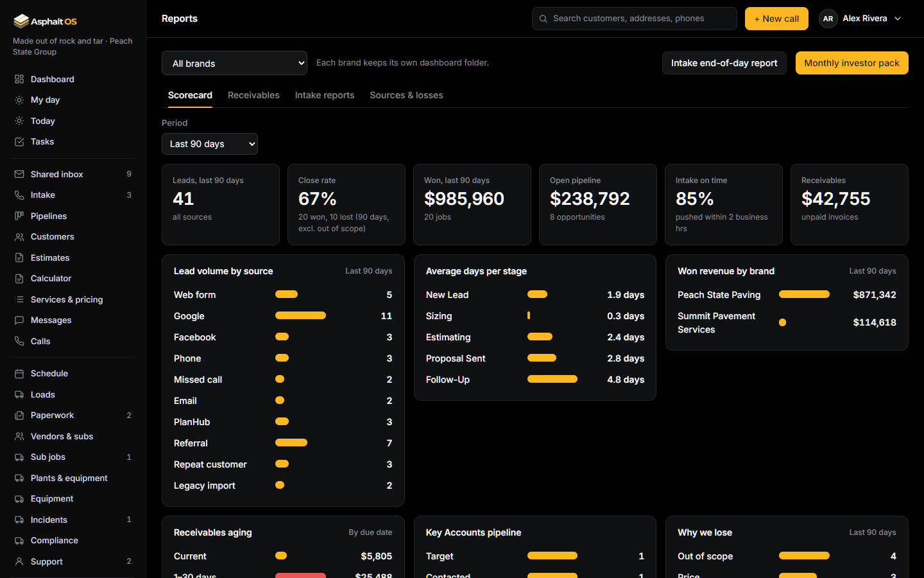This screenshot has height=578, width=924.
Task: Open Sub jobs in the sidebar
Action: (74, 457)
